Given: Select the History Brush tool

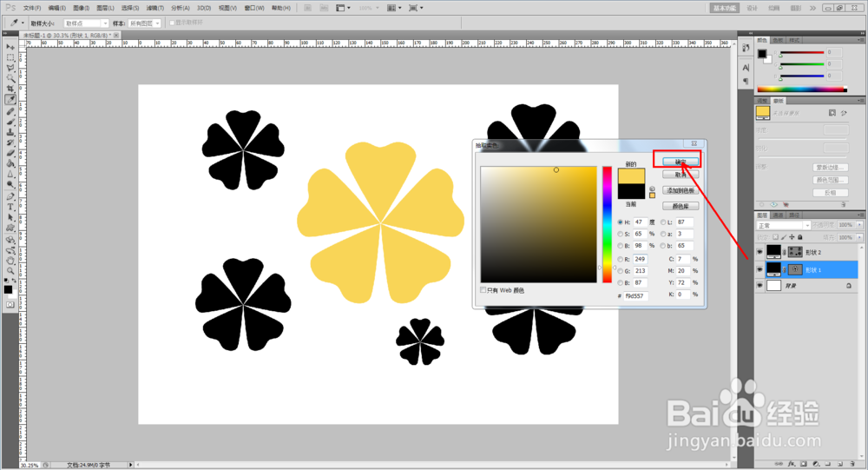Looking at the screenshot, I should (x=10, y=143).
